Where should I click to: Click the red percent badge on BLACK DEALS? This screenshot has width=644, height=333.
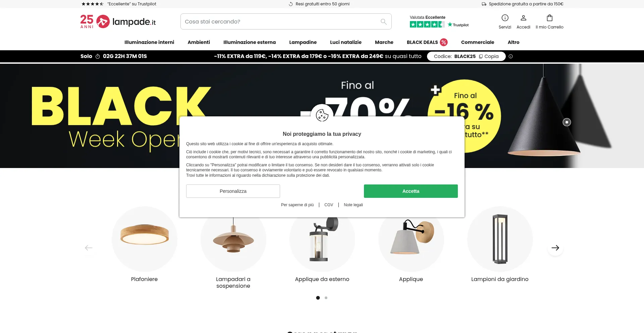[x=444, y=42]
